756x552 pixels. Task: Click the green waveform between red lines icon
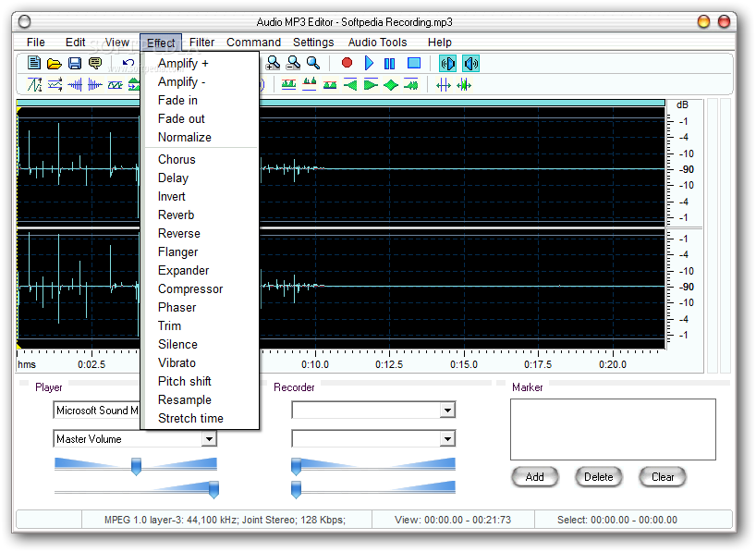click(x=330, y=85)
